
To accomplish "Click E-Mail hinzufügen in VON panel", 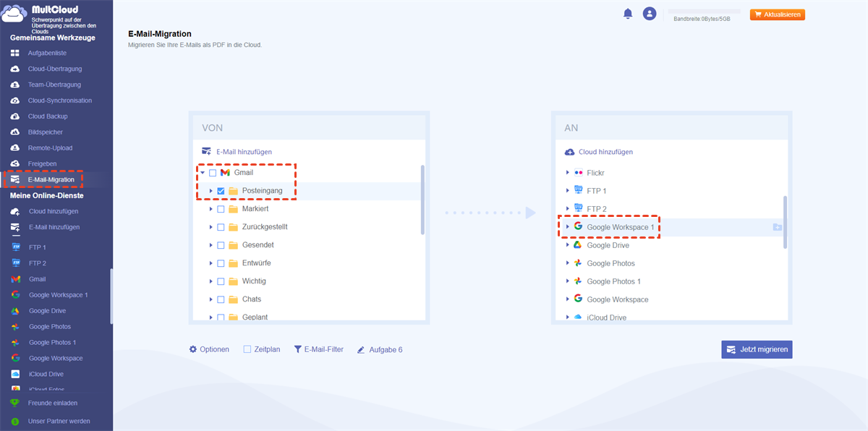I will [x=237, y=152].
